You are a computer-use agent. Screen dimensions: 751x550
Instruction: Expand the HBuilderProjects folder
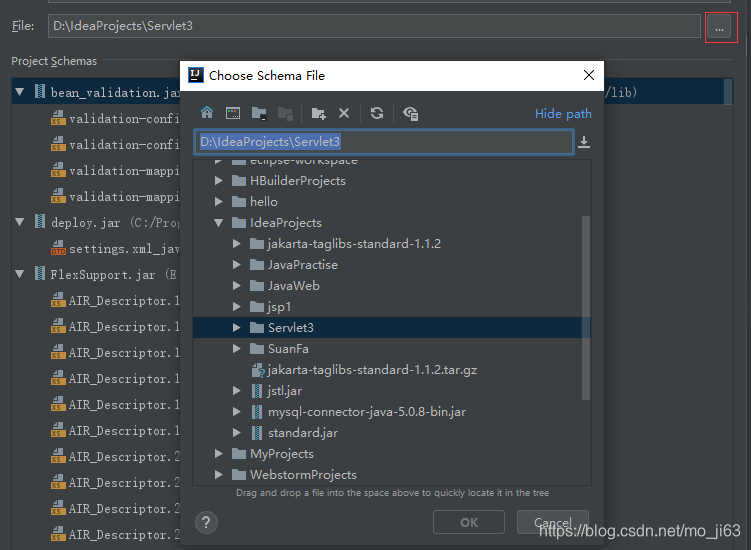pos(219,181)
